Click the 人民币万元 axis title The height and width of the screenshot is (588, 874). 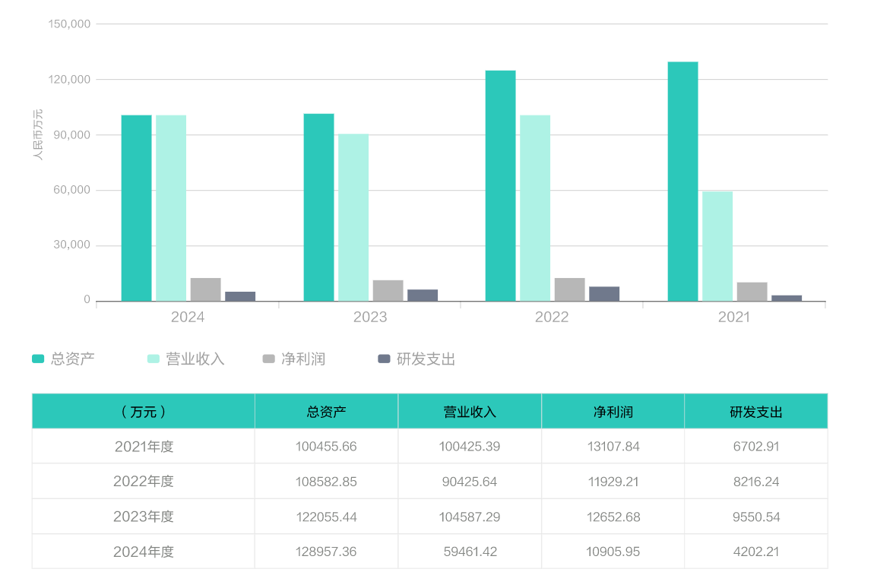pos(38,134)
